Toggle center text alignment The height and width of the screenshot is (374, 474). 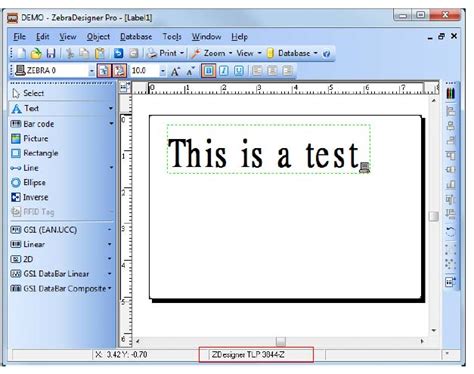coord(272,71)
